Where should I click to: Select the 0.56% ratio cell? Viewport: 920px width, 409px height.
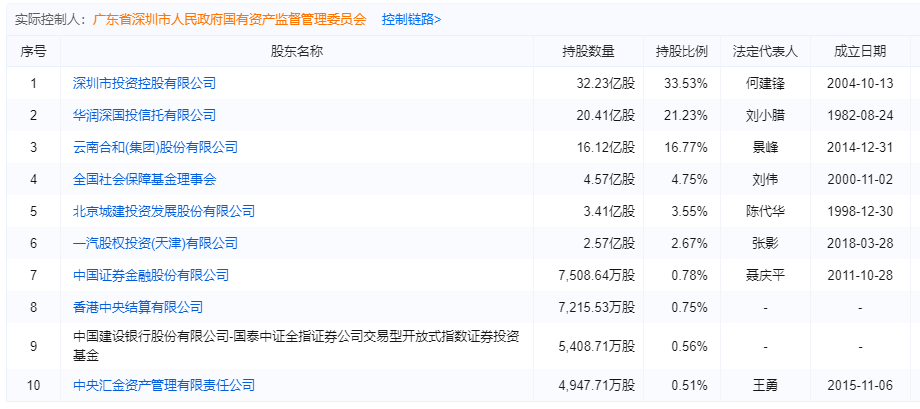point(689,346)
